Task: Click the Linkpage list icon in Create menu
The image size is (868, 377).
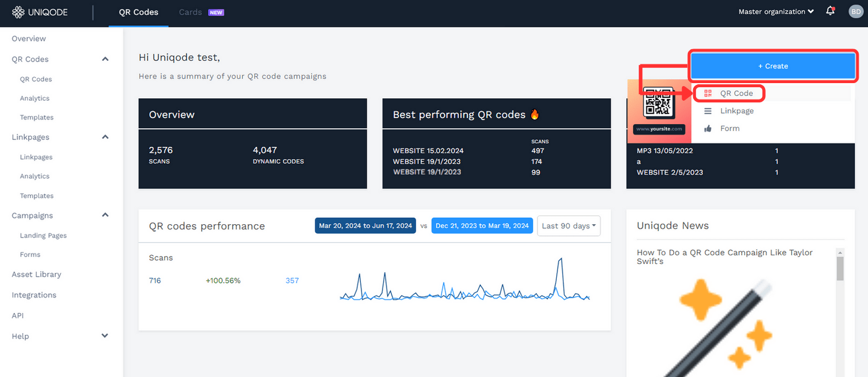Action: 708,111
